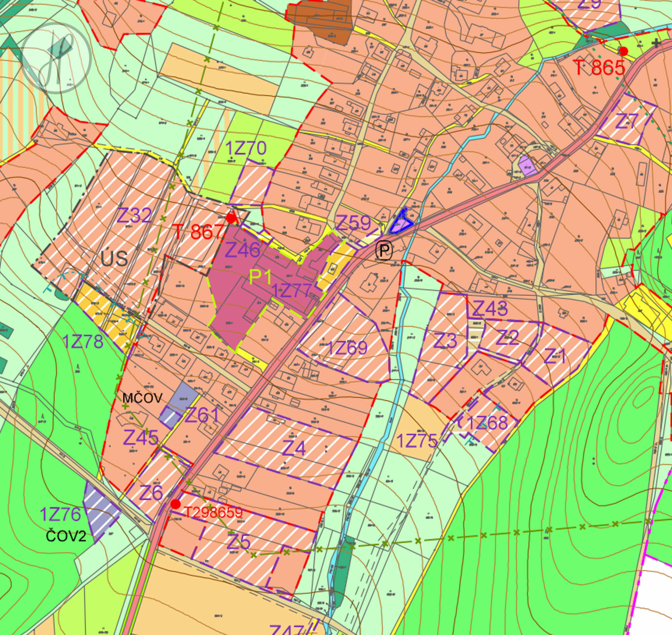Select the magenta P1 area label

[260, 277]
